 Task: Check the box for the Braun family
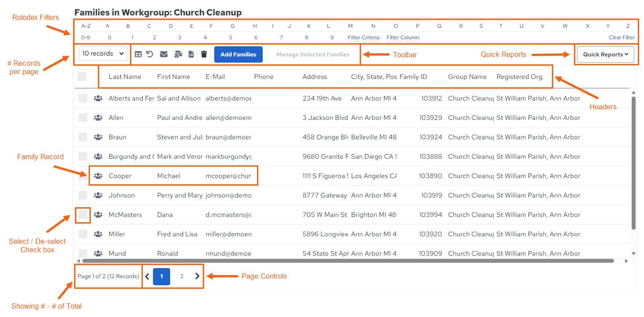point(83,137)
